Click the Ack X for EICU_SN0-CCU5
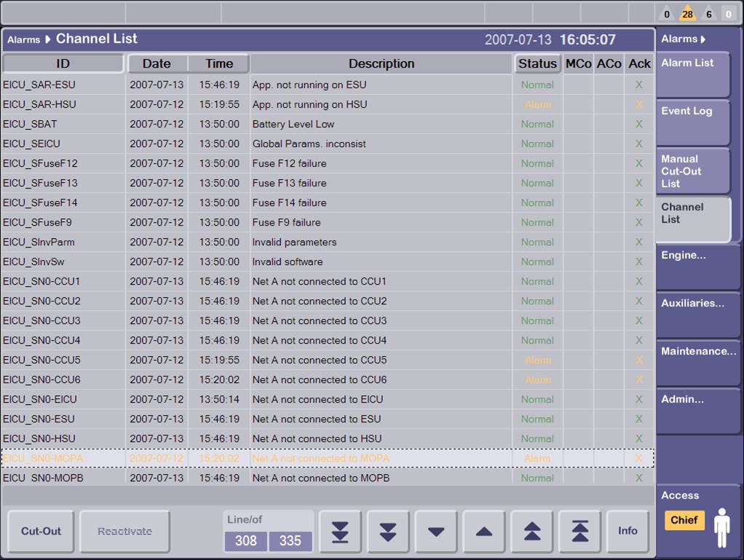Viewport: 744px width, 560px height. (638, 360)
